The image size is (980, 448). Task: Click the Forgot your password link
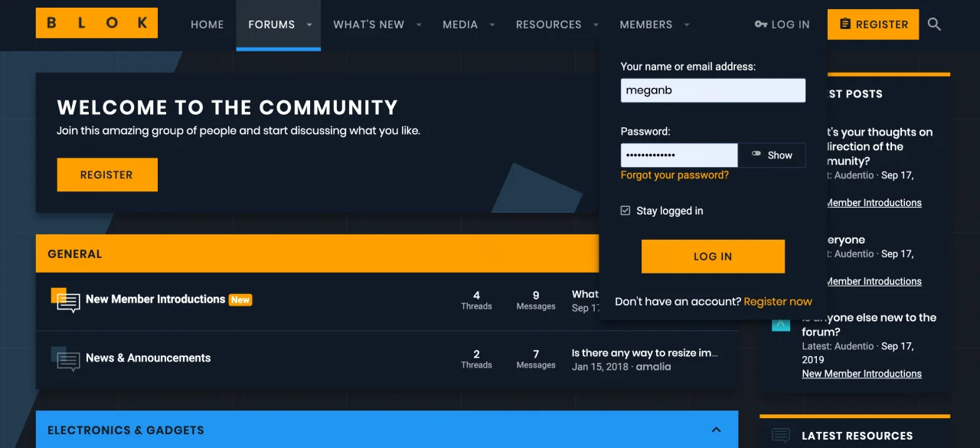675,175
